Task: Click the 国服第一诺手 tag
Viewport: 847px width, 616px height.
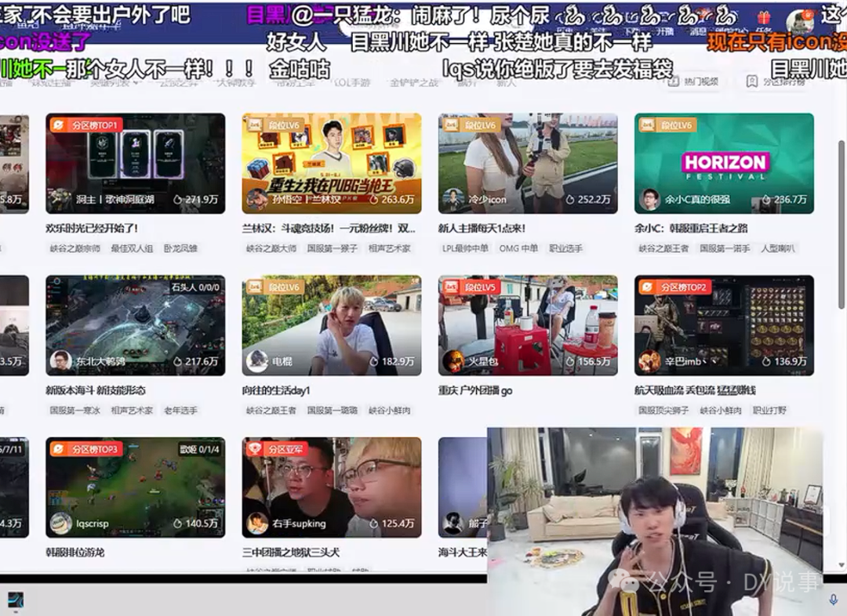Action: point(725,248)
